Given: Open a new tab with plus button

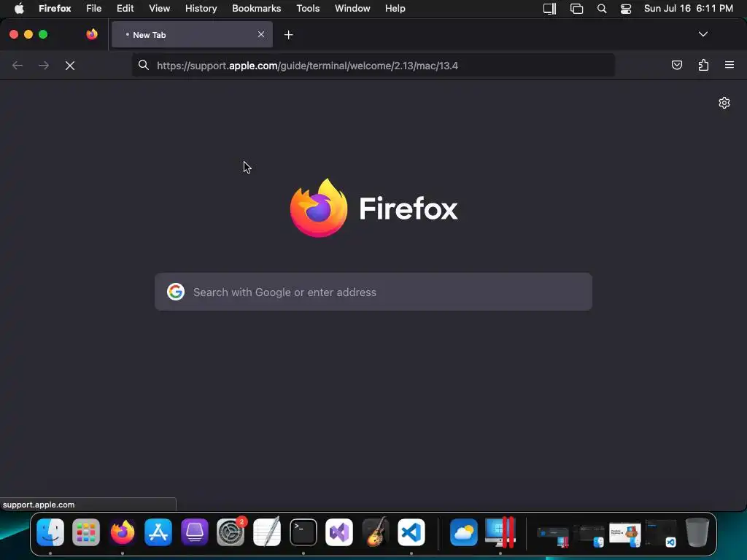Looking at the screenshot, I should tap(288, 35).
